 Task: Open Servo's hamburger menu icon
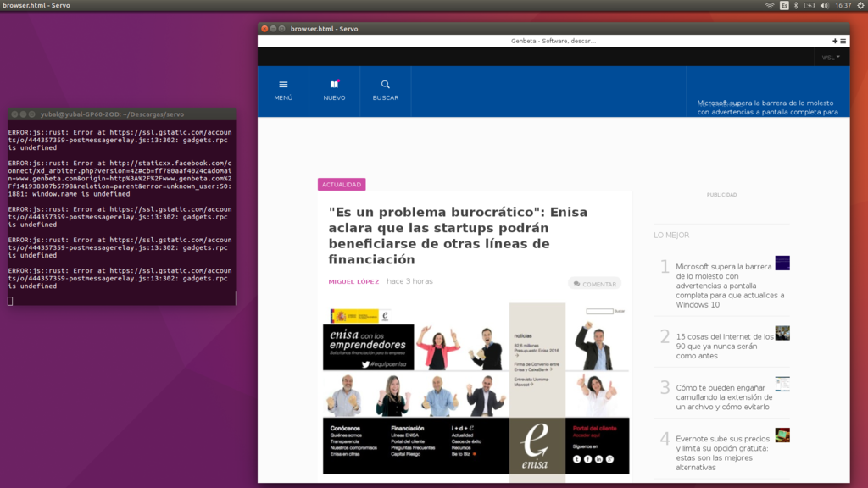[842, 41]
